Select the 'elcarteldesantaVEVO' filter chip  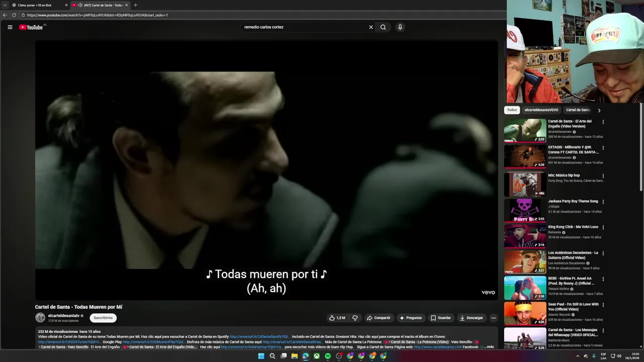[x=541, y=110]
